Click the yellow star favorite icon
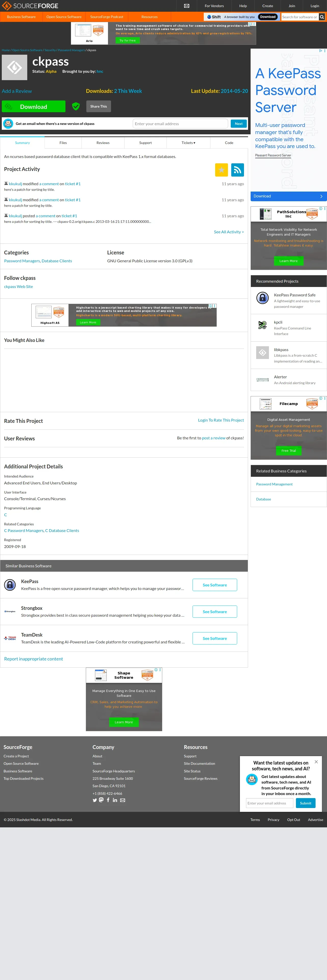327x980 pixels. coord(221,170)
